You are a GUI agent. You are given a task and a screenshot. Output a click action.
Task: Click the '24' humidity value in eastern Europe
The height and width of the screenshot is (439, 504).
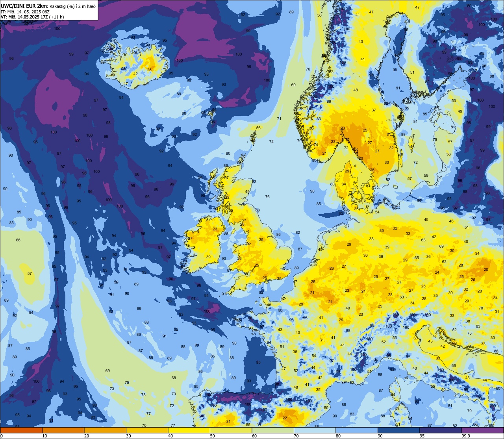pyautogui.click(x=437, y=272)
